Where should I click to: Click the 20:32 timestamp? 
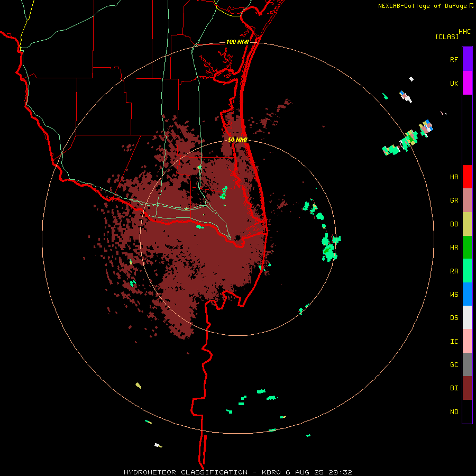[x=341, y=472]
